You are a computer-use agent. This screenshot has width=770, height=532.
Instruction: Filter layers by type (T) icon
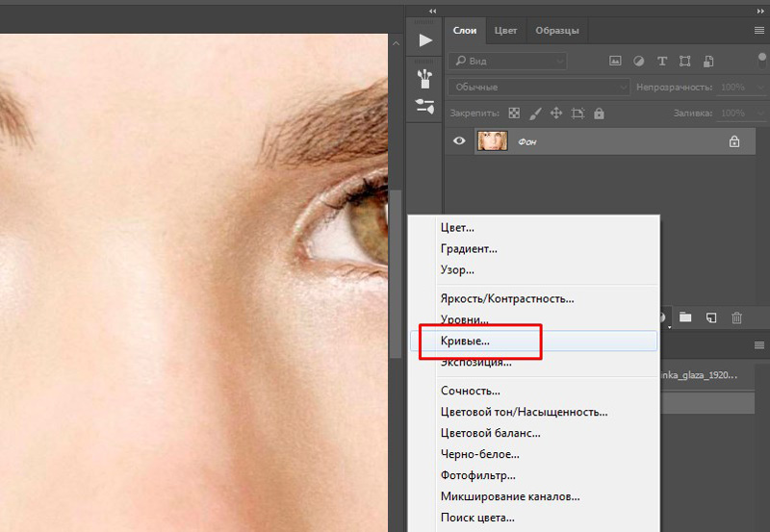[x=661, y=61]
